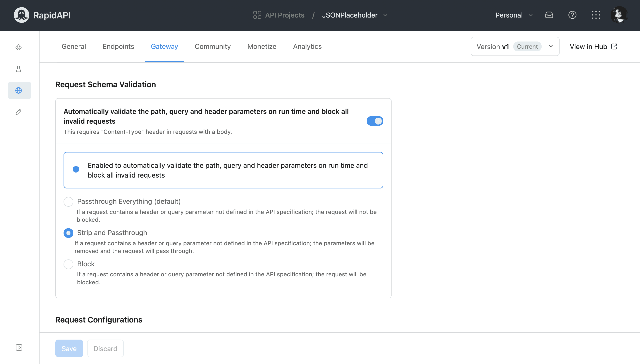
Task: Click the Personal account dropdown
Action: pyautogui.click(x=514, y=15)
